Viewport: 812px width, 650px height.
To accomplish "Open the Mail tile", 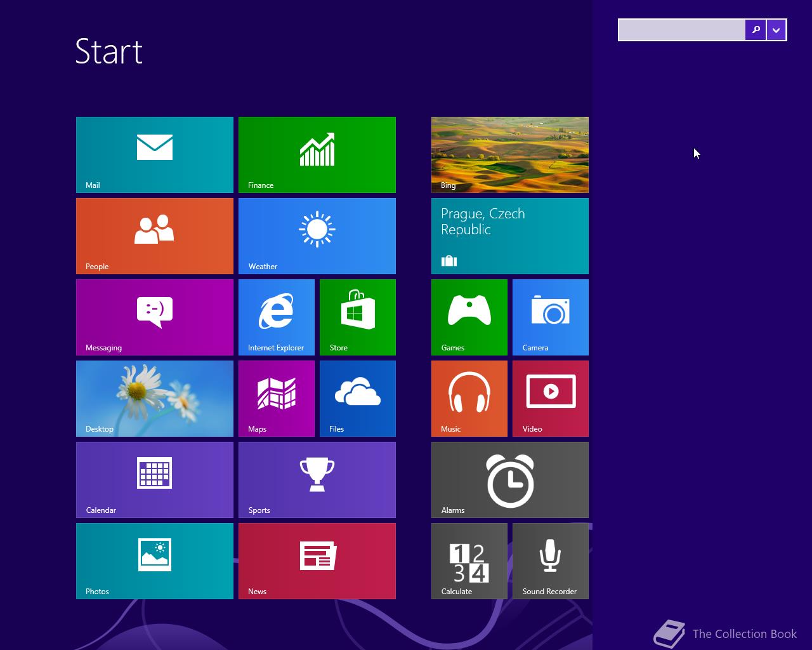I will [155, 155].
